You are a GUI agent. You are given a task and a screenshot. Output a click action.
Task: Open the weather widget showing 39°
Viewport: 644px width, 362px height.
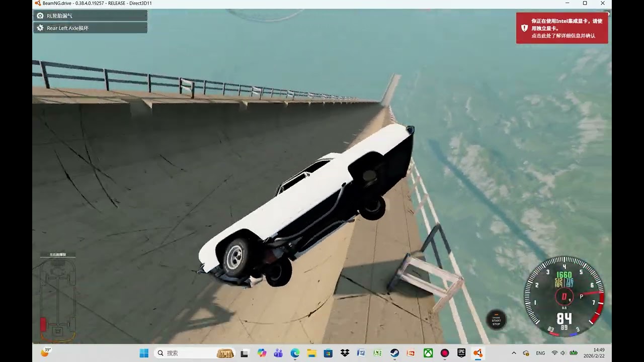(45, 352)
